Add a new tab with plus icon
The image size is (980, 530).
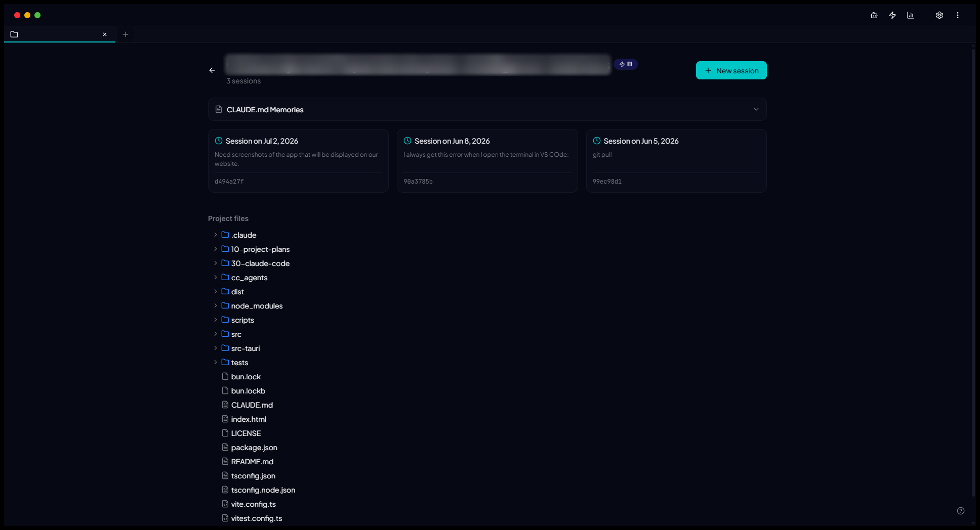pos(126,34)
